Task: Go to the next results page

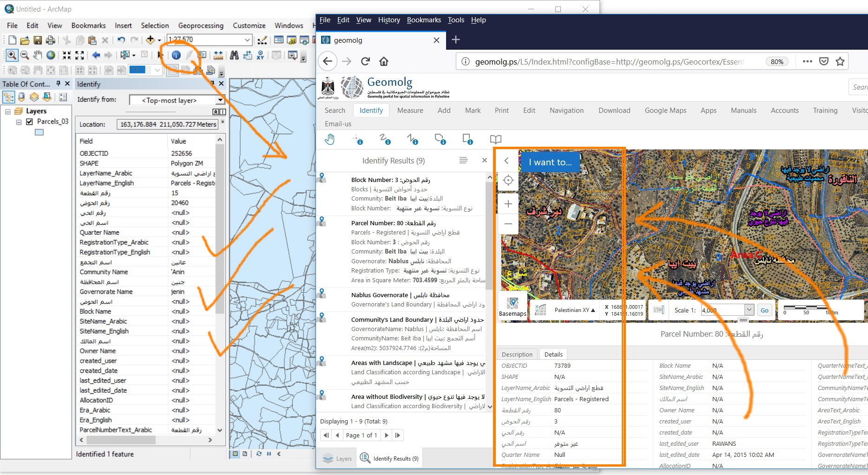Action: coord(387,435)
